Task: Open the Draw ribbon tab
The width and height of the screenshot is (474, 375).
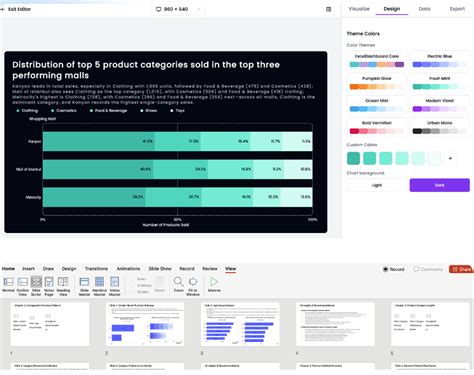Action: tap(48, 269)
